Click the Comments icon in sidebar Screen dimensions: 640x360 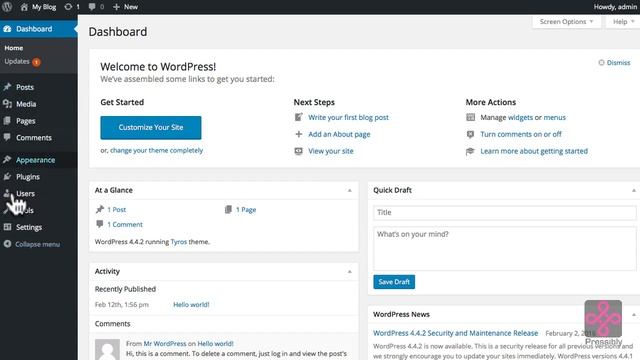(7, 138)
